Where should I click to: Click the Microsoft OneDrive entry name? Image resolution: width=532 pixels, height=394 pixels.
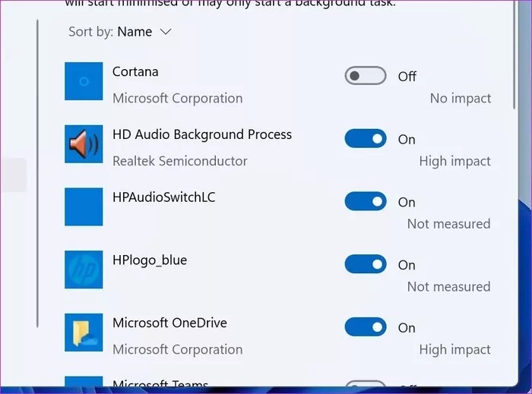tap(169, 323)
